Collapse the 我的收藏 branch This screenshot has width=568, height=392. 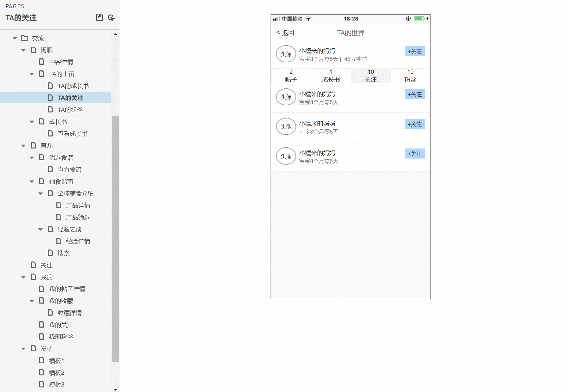pos(32,301)
